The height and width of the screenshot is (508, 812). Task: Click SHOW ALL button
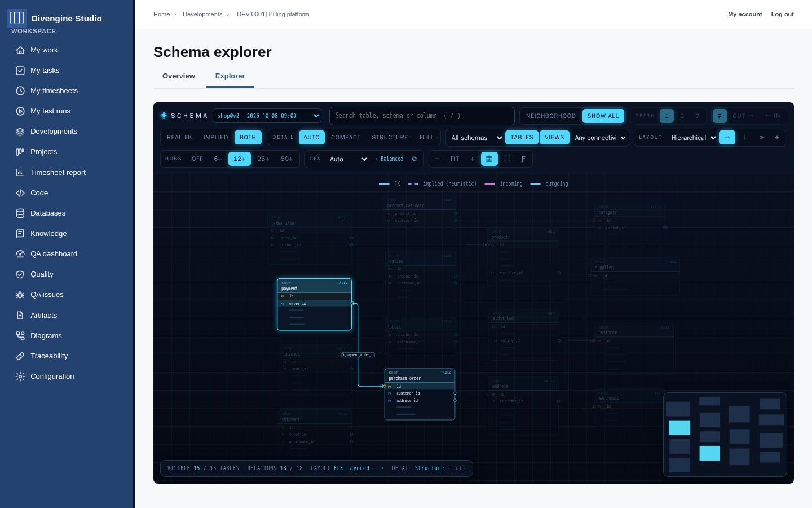(603, 116)
